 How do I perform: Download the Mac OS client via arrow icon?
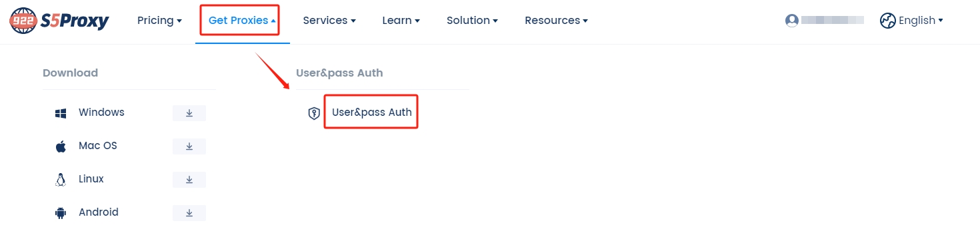coord(189,146)
